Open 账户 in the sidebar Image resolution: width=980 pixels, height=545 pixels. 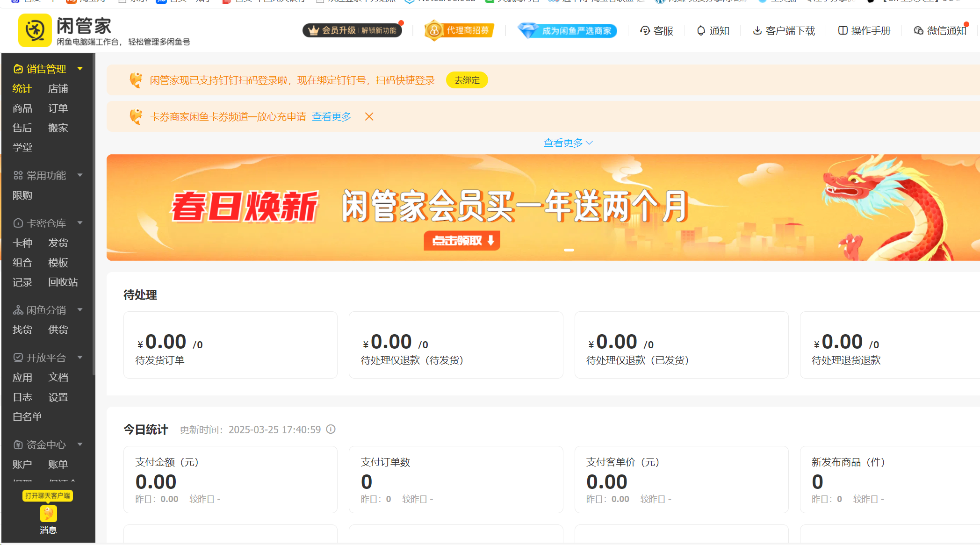(22, 465)
